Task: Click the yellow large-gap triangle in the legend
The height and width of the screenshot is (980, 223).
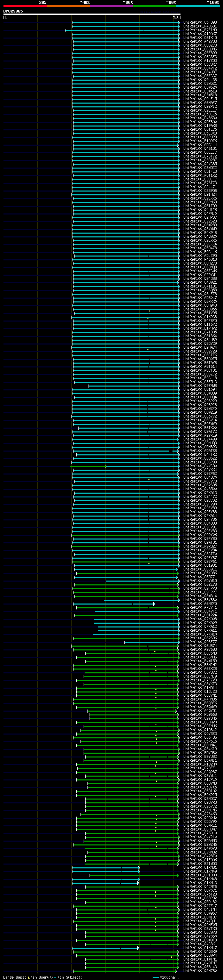Action: pos(29,977)
